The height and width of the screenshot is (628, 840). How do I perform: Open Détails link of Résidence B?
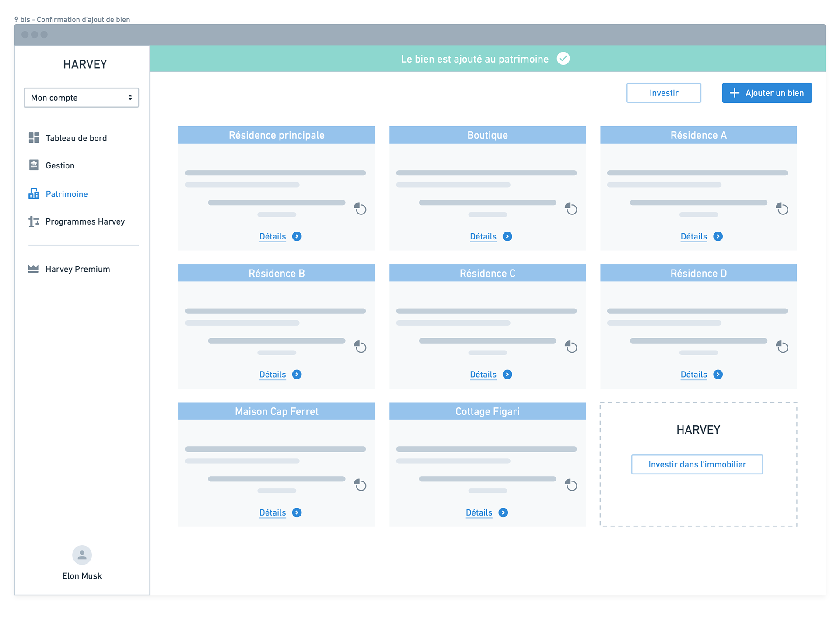(x=273, y=375)
